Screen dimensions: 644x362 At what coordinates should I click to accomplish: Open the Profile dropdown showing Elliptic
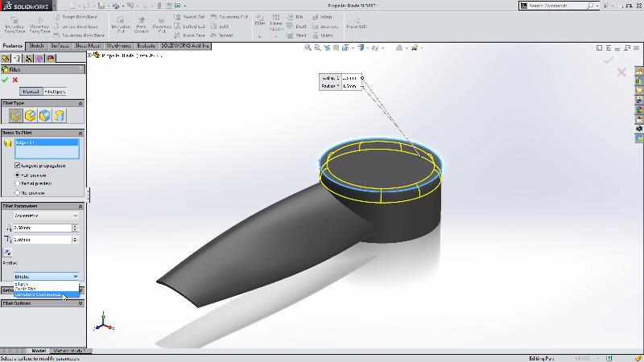[x=46, y=276]
